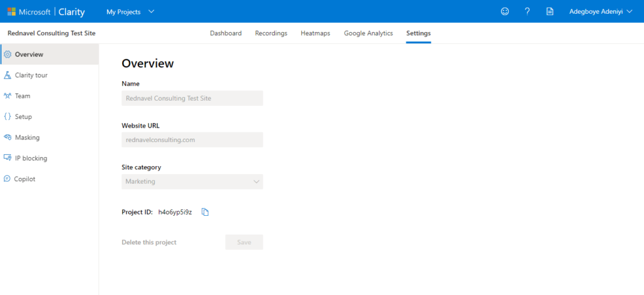Screen dimensions: 644x295
Task: Click the Rednavel Consulting Test Site project title
Action: click(52, 33)
